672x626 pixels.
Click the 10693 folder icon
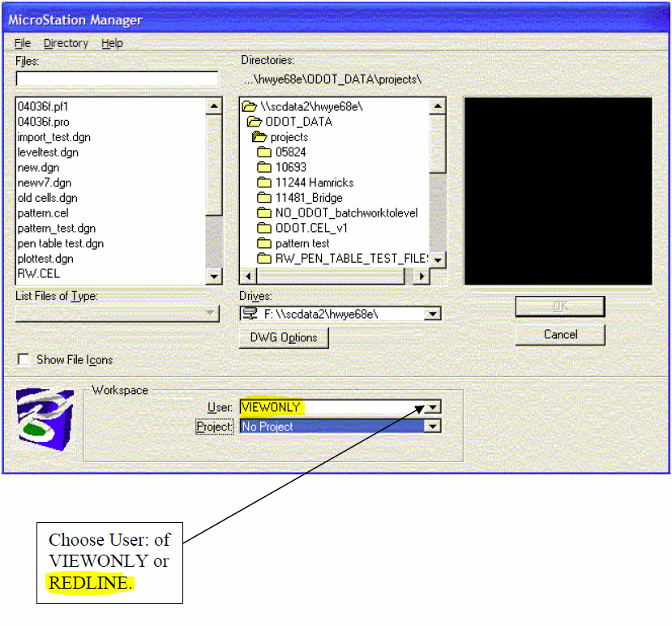[264, 167]
